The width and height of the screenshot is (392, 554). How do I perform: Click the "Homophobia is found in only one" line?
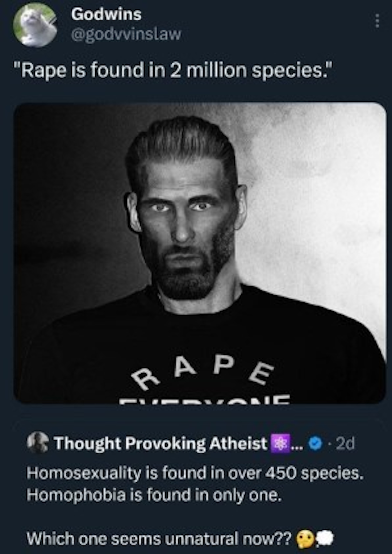pyautogui.click(x=154, y=495)
